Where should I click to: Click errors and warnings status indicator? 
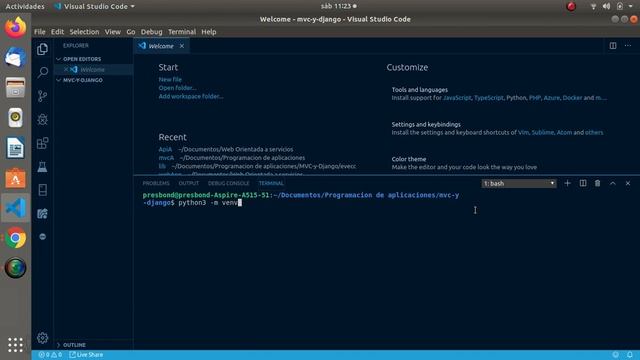pos(50,355)
